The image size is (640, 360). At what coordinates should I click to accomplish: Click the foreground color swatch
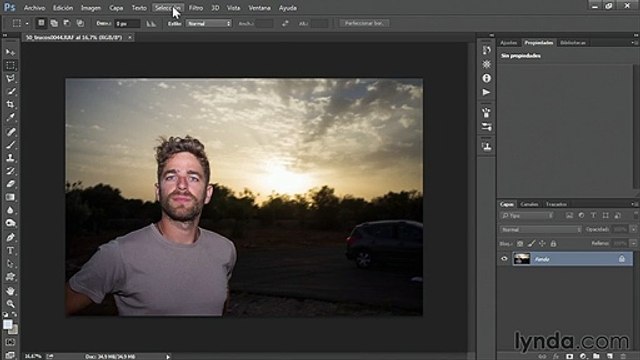(x=7, y=324)
